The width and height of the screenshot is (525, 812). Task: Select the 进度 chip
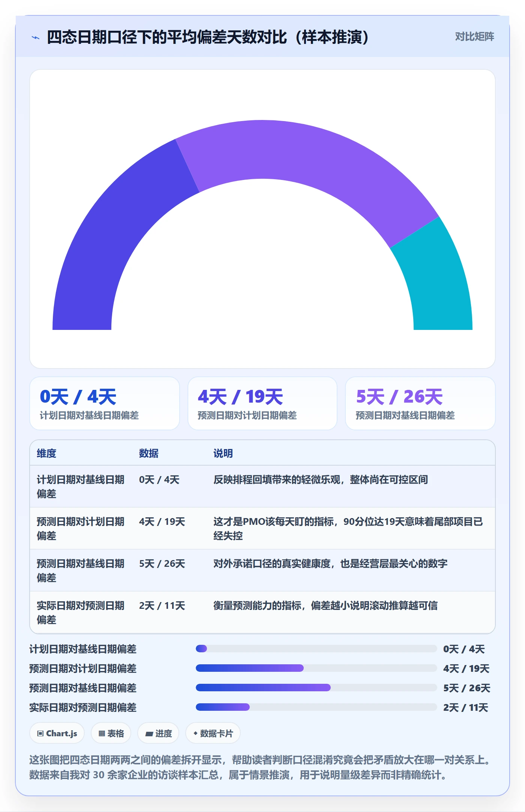pos(158,733)
